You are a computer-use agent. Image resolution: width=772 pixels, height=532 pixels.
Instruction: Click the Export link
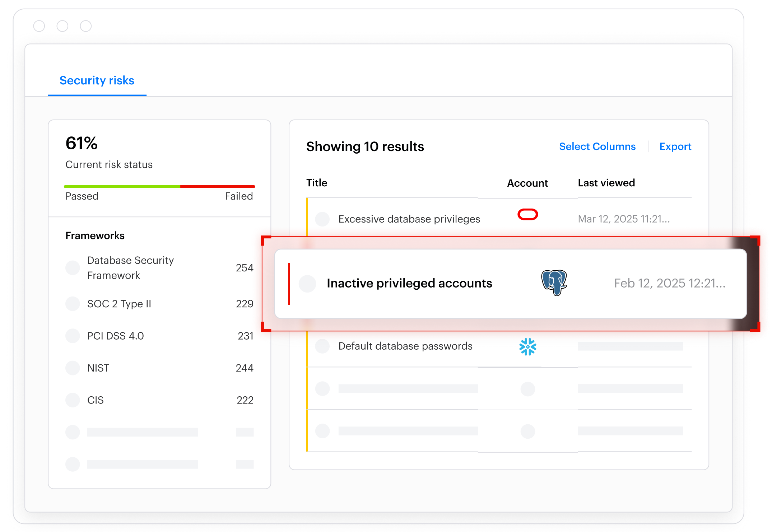click(x=675, y=146)
